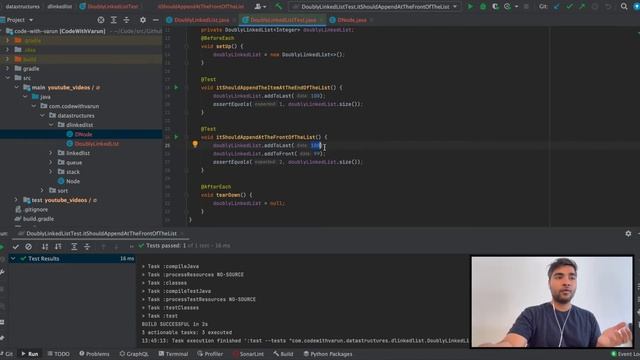Toggle show ignored tests icon

(28, 247)
